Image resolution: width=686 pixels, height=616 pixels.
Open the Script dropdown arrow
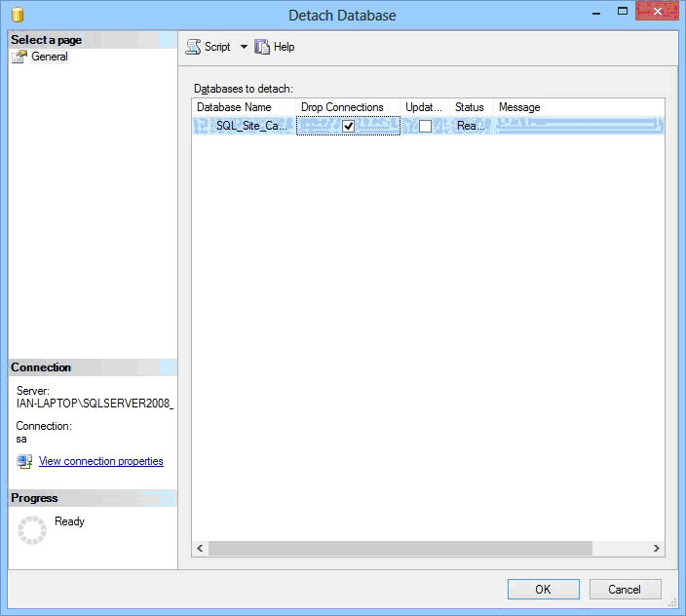pyautogui.click(x=244, y=47)
